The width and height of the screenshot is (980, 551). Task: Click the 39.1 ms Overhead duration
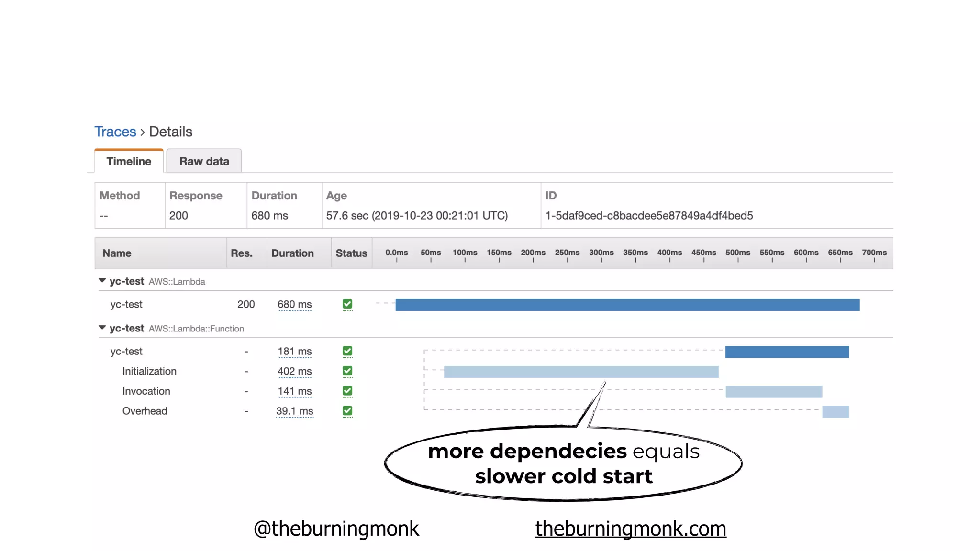pos(294,411)
